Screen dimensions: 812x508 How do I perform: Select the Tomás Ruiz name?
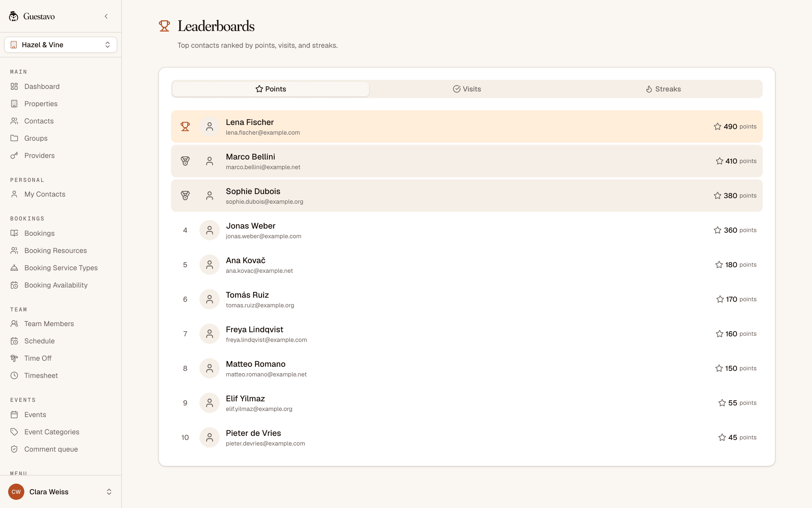coord(247,295)
